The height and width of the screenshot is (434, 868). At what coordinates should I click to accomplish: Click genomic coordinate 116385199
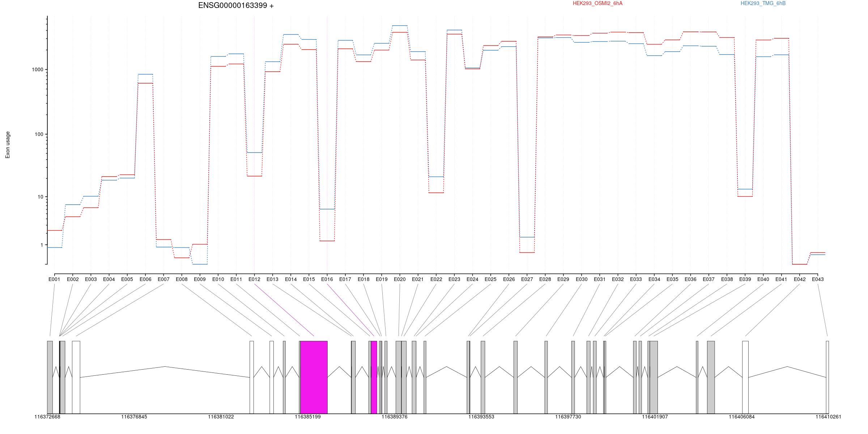click(x=308, y=417)
